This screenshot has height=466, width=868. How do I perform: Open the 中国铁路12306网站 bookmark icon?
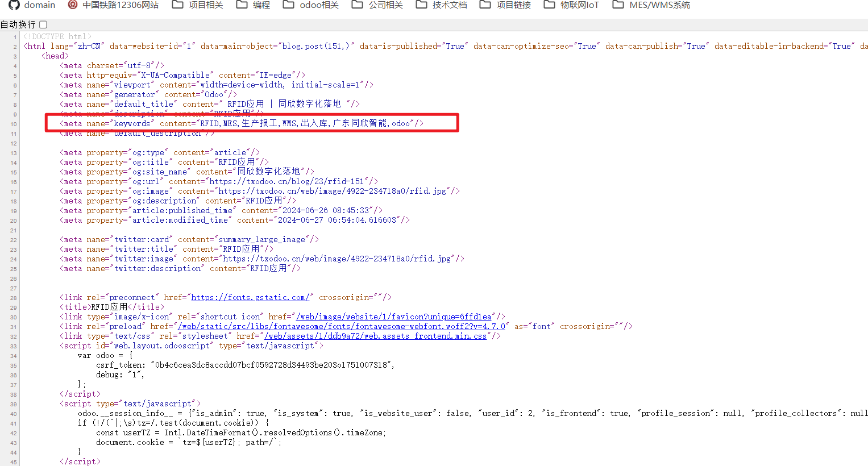[x=72, y=5]
